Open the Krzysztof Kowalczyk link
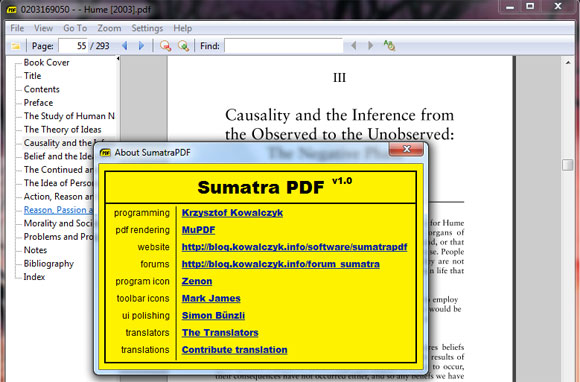This screenshot has height=382, width=580. pos(232,213)
